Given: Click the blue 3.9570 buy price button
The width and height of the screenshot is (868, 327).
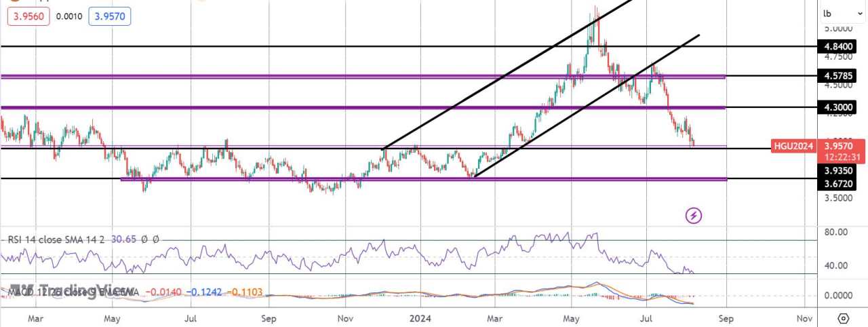Looking at the screenshot, I should (109, 16).
